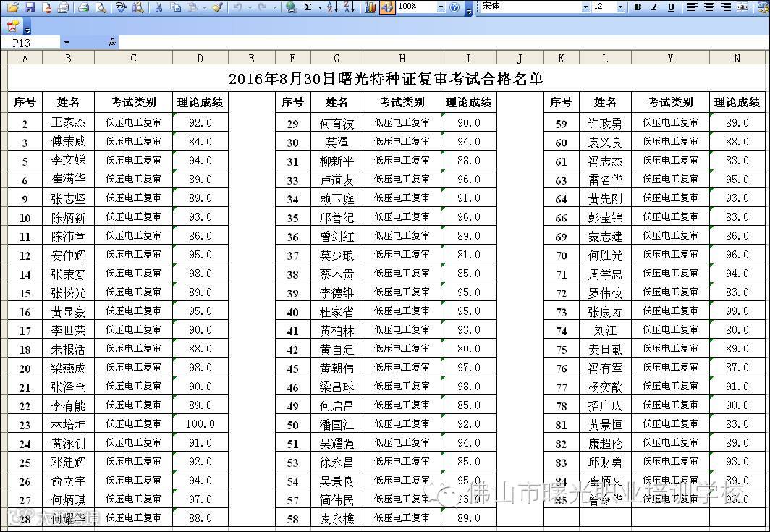Open the Paste options dropdown arrow
Viewport: 770px width, 532px height.
(x=203, y=7)
